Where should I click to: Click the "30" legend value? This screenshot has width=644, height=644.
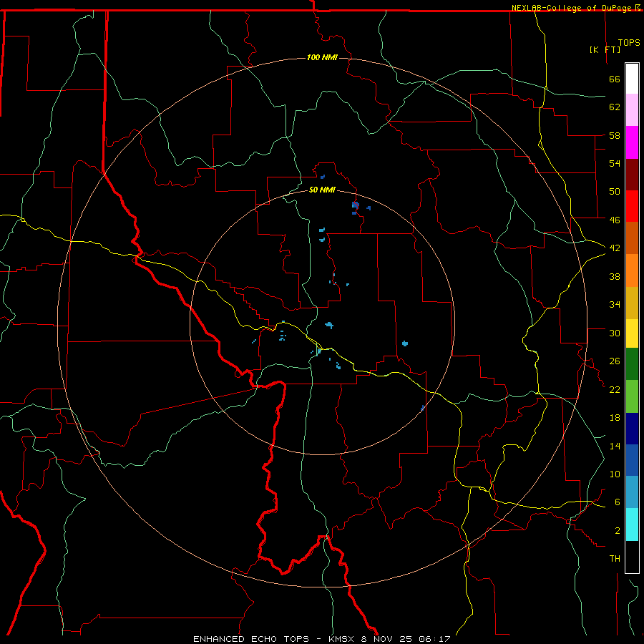615,333
